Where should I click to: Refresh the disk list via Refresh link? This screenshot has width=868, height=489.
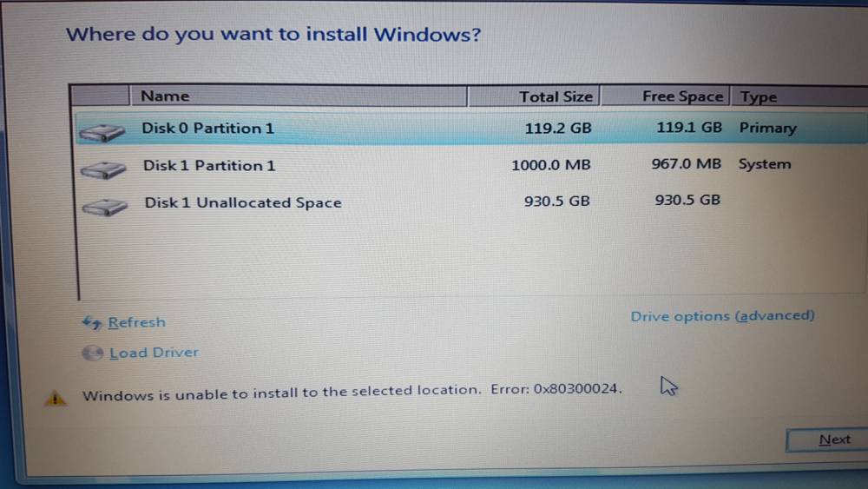(137, 322)
